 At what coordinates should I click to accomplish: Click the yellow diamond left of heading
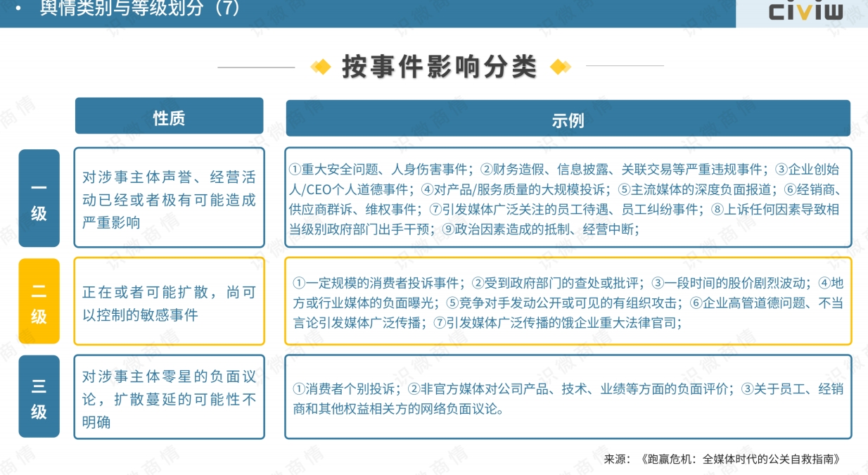pyautogui.click(x=321, y=67)
